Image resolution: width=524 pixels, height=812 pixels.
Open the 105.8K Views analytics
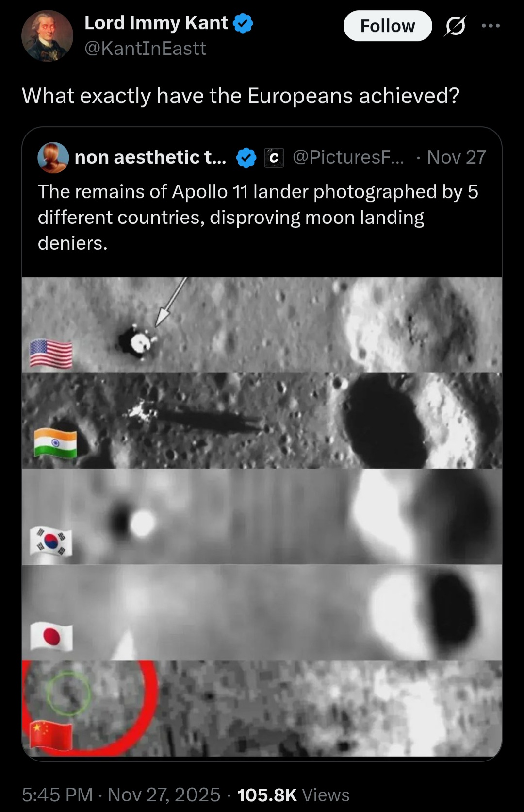pos(293,795)
